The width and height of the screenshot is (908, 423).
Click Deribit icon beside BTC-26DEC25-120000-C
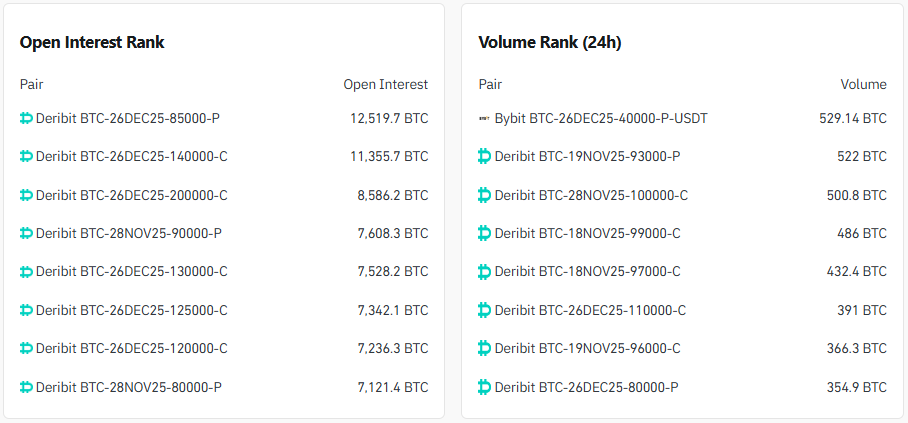27,348
